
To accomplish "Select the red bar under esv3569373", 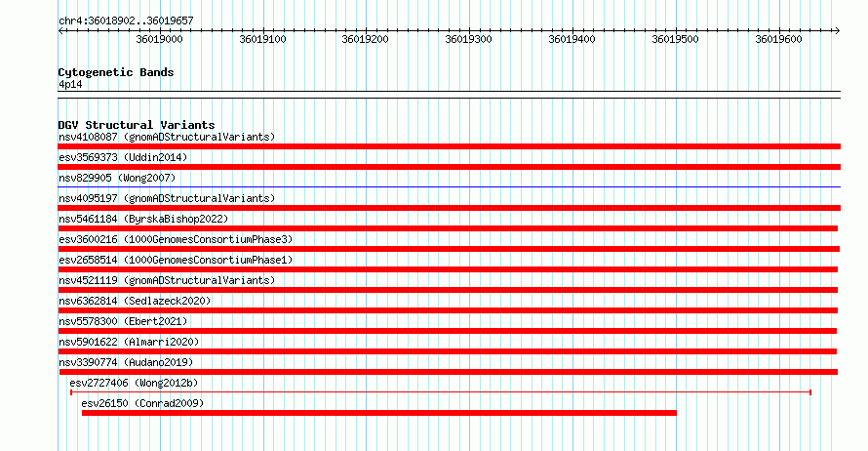I will point(449,167).
